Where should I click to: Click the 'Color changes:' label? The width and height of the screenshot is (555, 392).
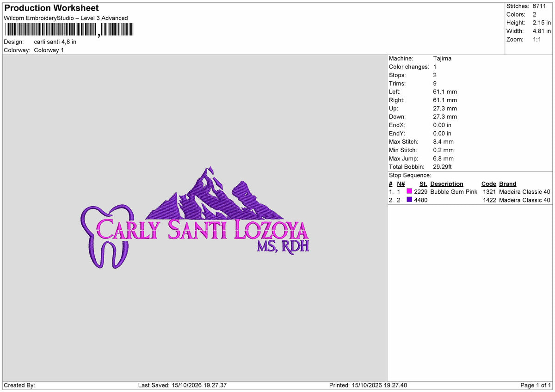pos(409,67)
